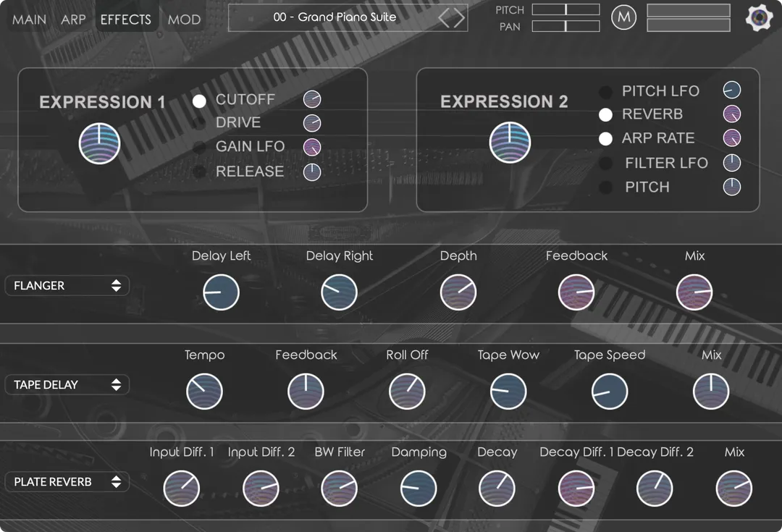Open the TAPE DELAY effect selector
The image size is (782, 532).
(67, 384)
